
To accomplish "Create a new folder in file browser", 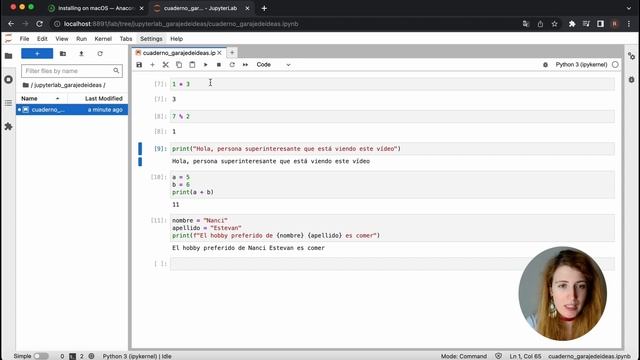I will [63, 53].
